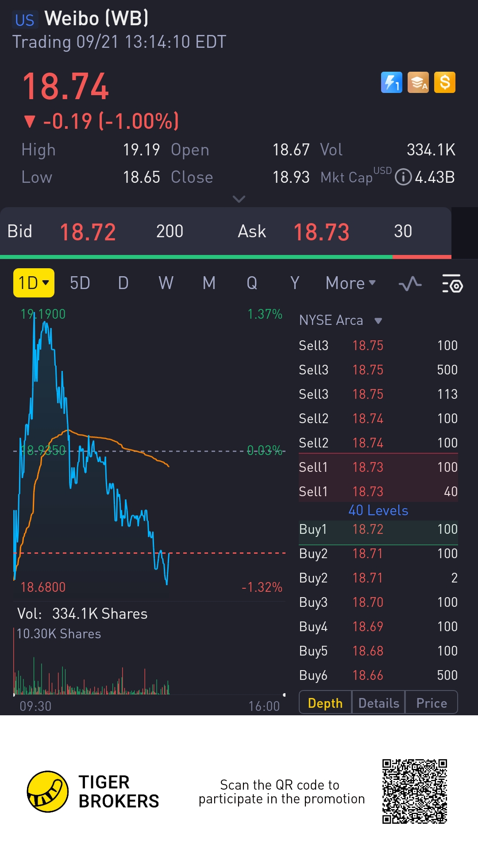Select the Depth tab

click(325, 703)
